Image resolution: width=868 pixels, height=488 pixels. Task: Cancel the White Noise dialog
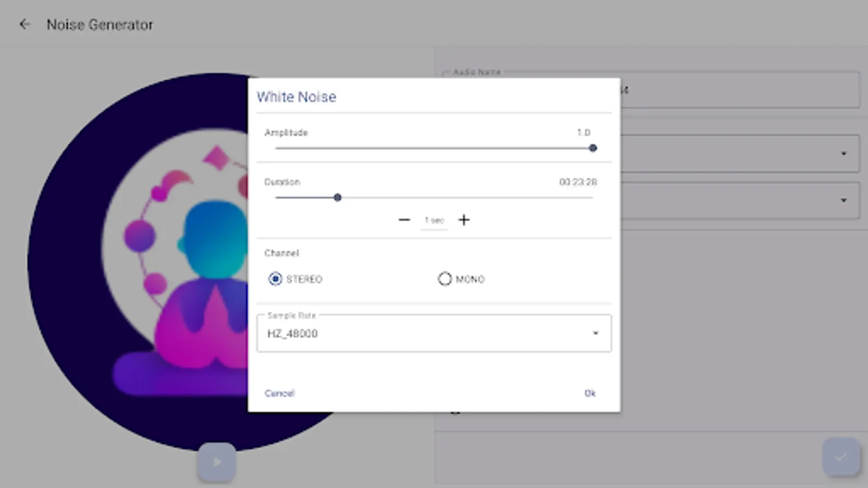[279, 393]
